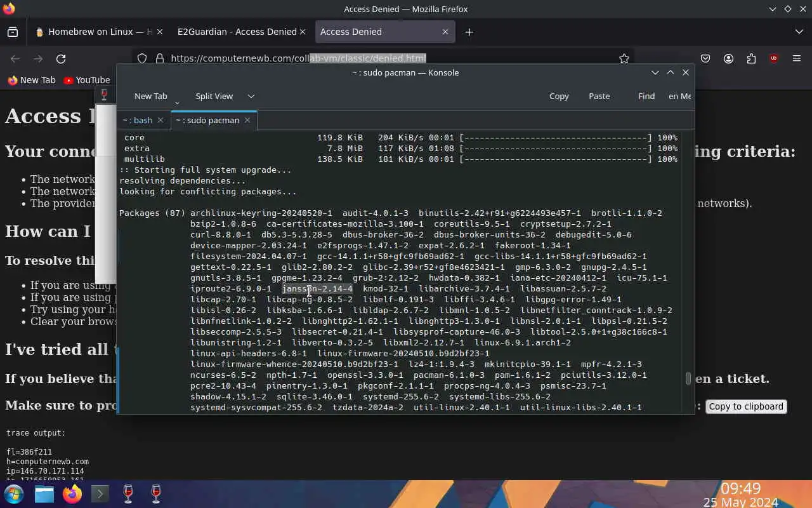The image size is (812, 508).
Task: Click New Tab in the Konsole toolbar
Action: [x=150, y=96]
